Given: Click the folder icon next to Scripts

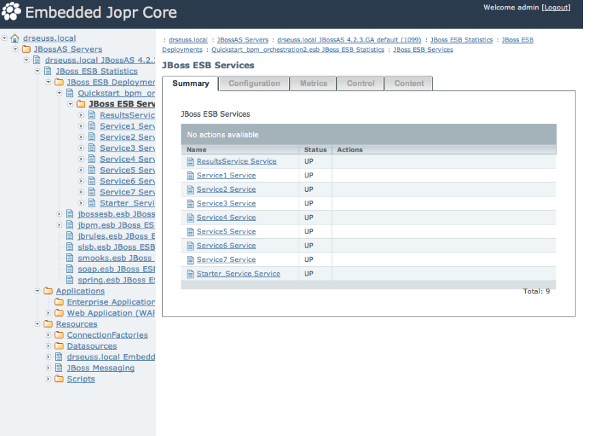Looking at the screenshot, I should click(x=58, y=379).
